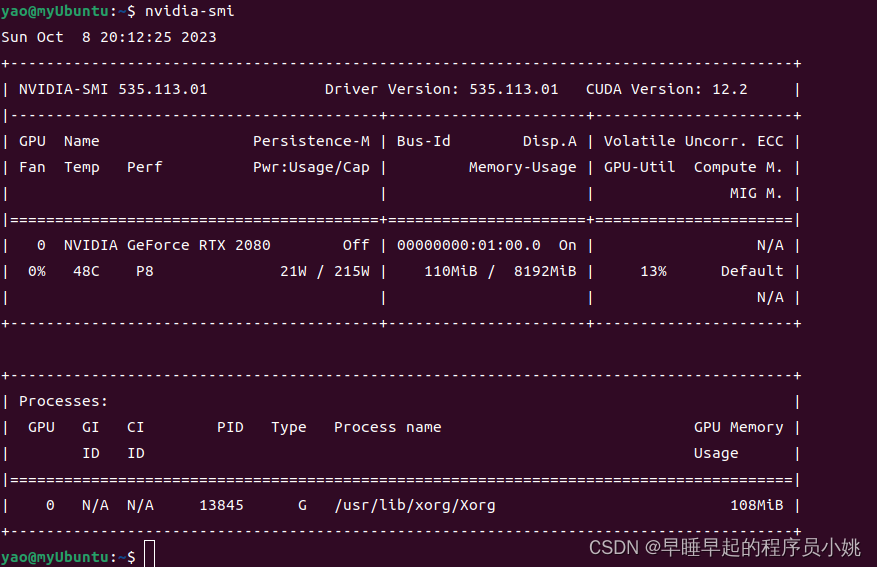Click 'Driver Version: 535.113.01' text
Screen dimensions: 877x567
click(441, 89)
